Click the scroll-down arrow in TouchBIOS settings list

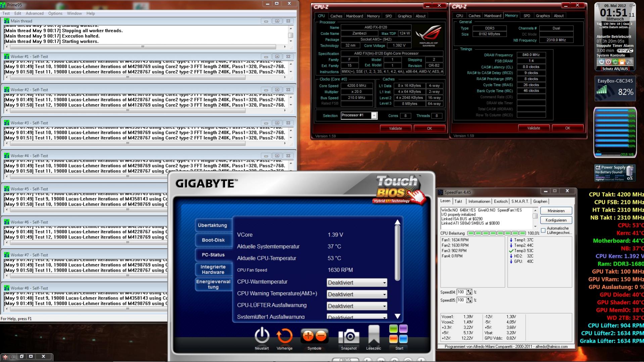point(397,316)
